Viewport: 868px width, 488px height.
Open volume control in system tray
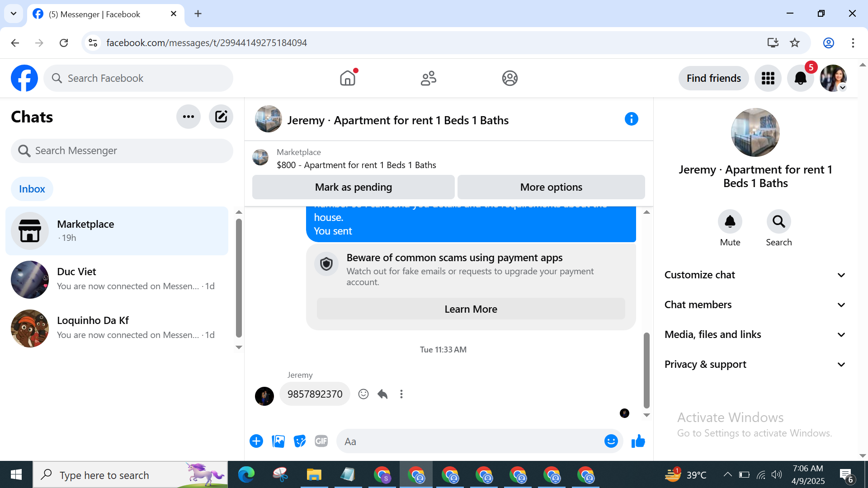pos(776,474)
